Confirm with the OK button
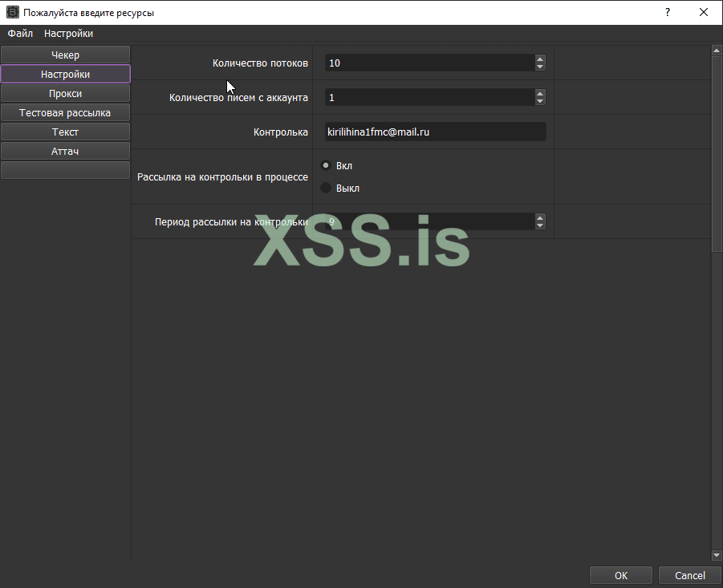 pyautogui.click(x=620, y=575)
